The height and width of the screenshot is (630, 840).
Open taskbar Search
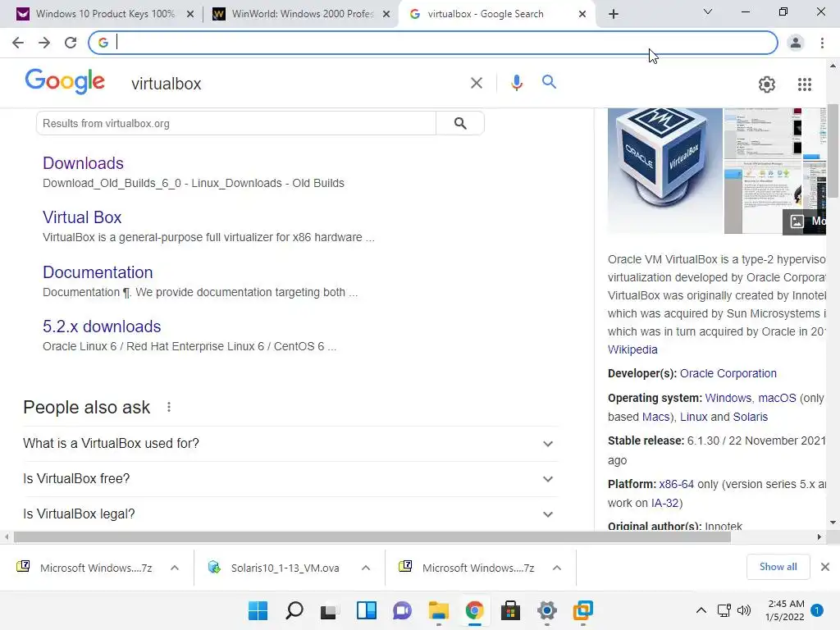(x=294, y=610)
